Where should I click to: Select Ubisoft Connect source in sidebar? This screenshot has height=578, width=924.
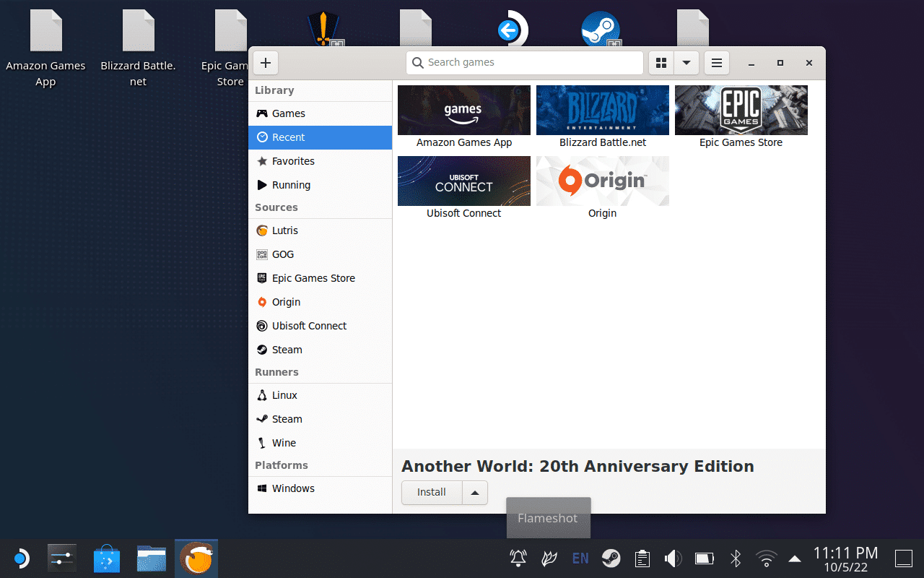click(320, 326)
